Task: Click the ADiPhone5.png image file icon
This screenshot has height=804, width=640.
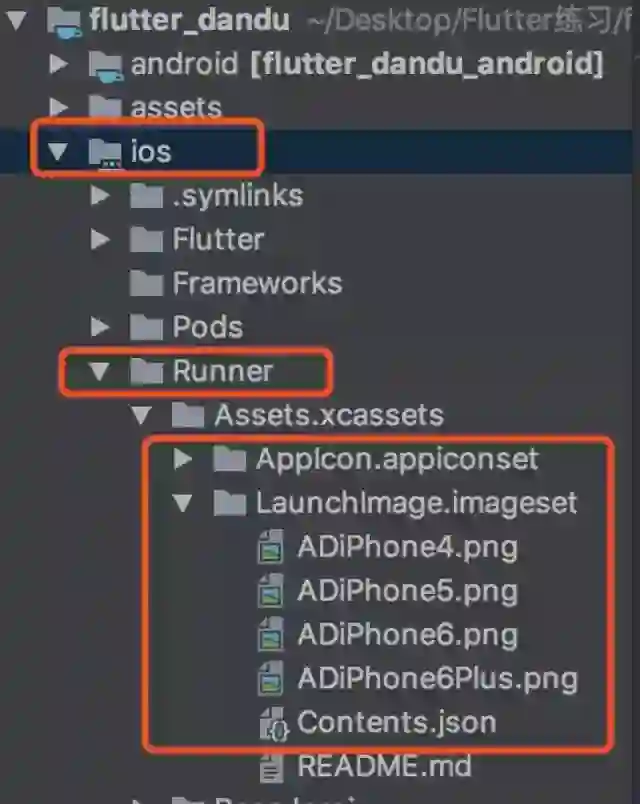Action: coord(271,591)
